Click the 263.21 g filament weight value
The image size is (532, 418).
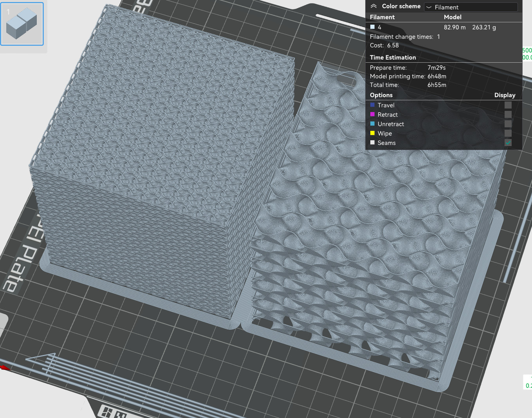coord(484,27)
